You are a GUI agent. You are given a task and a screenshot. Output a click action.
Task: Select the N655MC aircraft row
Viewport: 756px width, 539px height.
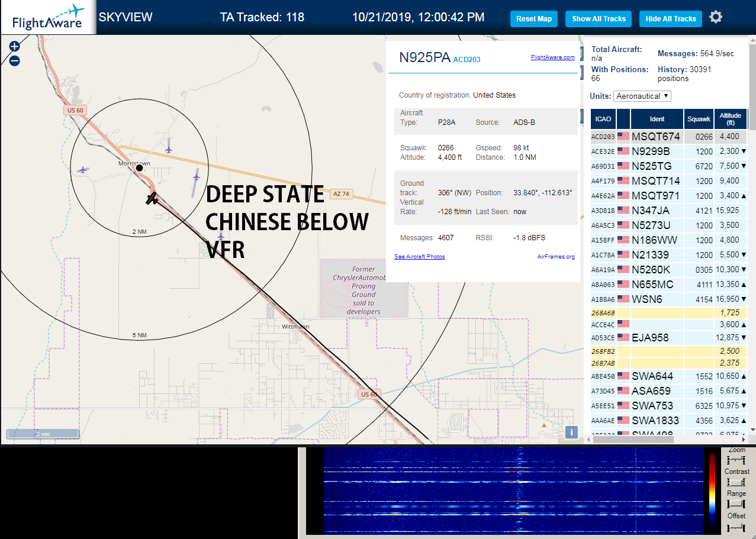point(670,285)
